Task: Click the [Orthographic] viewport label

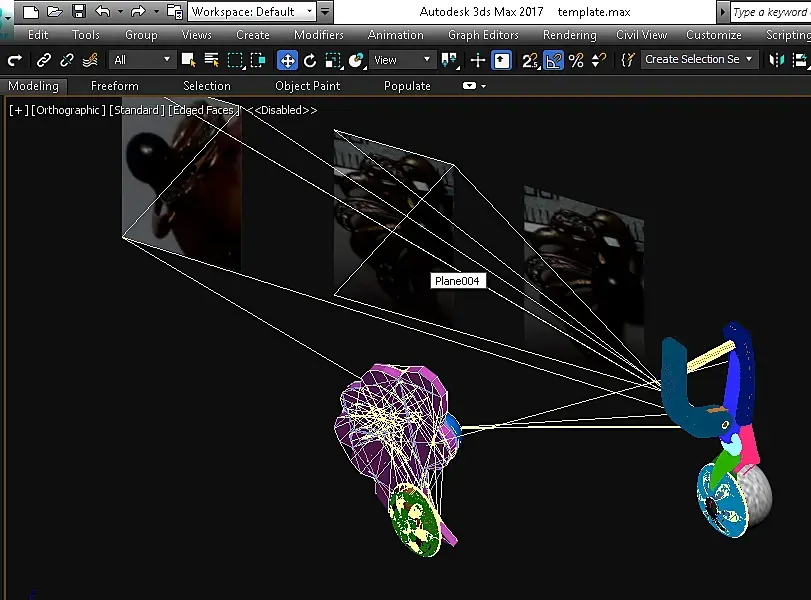Action: [x=68, y=110]
